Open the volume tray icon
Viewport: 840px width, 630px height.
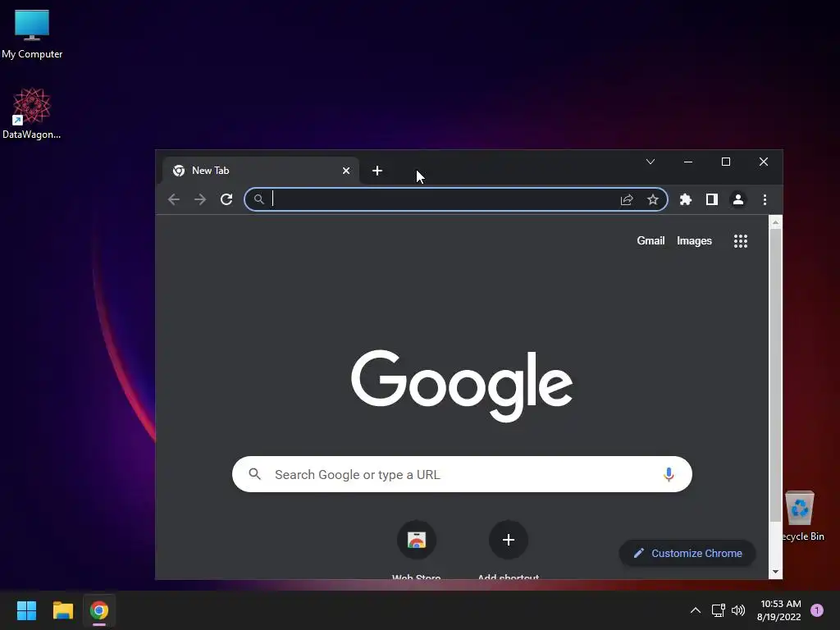[738, 610]
